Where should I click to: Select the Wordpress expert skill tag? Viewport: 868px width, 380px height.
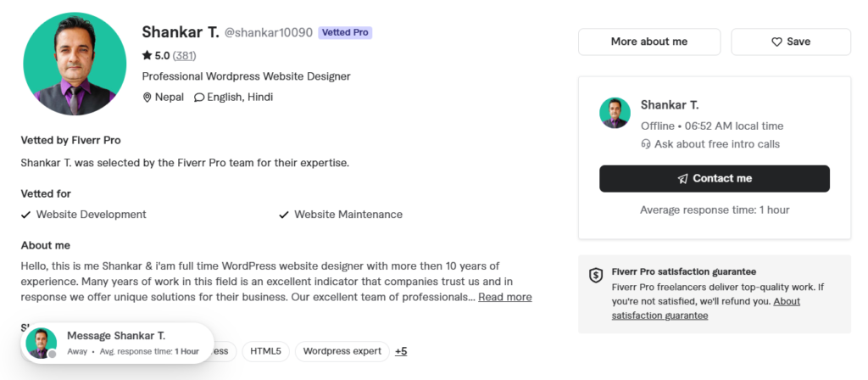pyautogui.click(x=342, y=351)
